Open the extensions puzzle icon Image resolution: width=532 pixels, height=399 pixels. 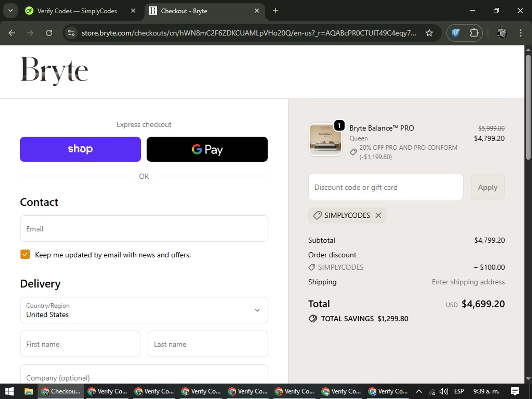pos(474,33)
